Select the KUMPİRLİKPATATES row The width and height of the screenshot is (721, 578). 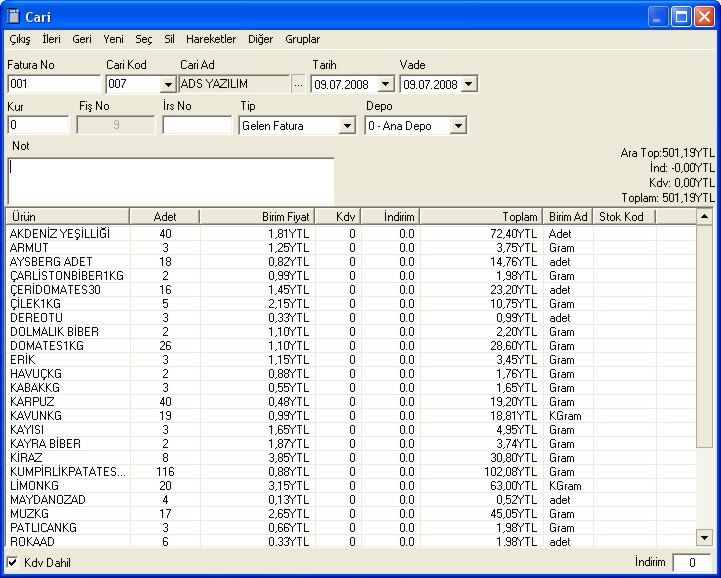pyautogui.click(x=351, y=472)
